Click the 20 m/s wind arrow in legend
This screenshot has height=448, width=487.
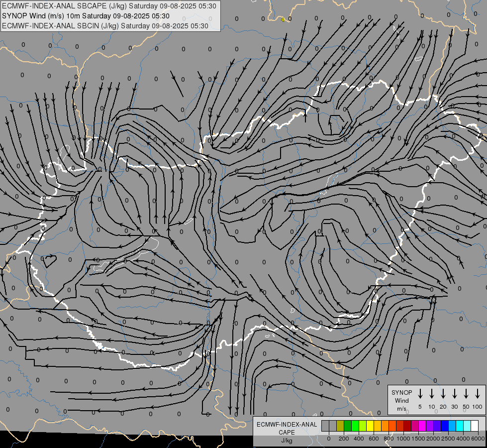(443, 394)
